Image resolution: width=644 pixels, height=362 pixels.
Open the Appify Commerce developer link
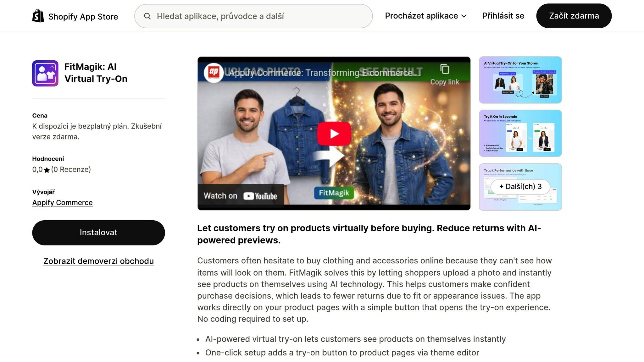point(62,203)
